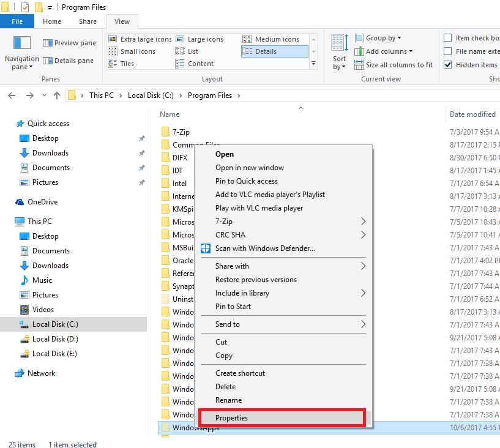Click the Back navigation arrow
Image resolution: width=500 pixels, height=448 pixels.
tap(11, 95)
